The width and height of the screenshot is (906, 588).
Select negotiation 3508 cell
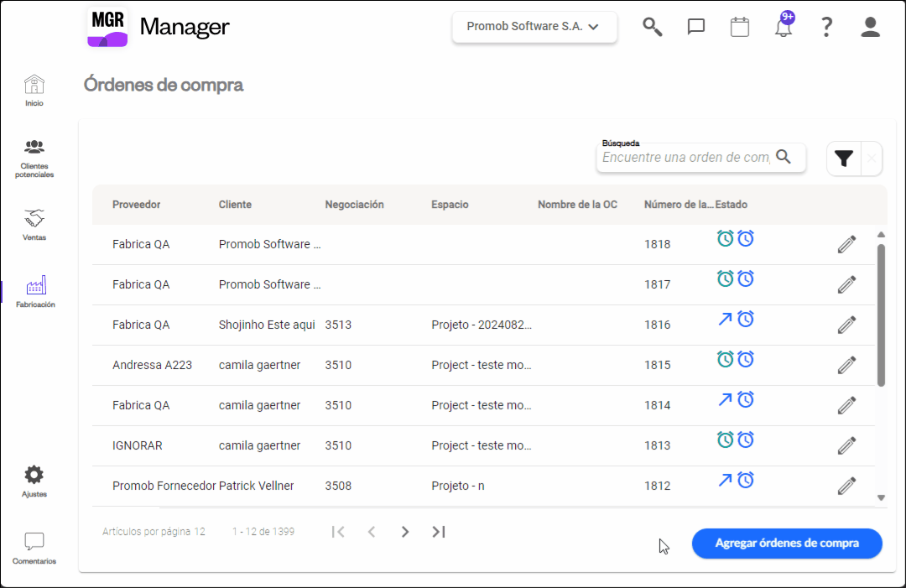(338, 486)
